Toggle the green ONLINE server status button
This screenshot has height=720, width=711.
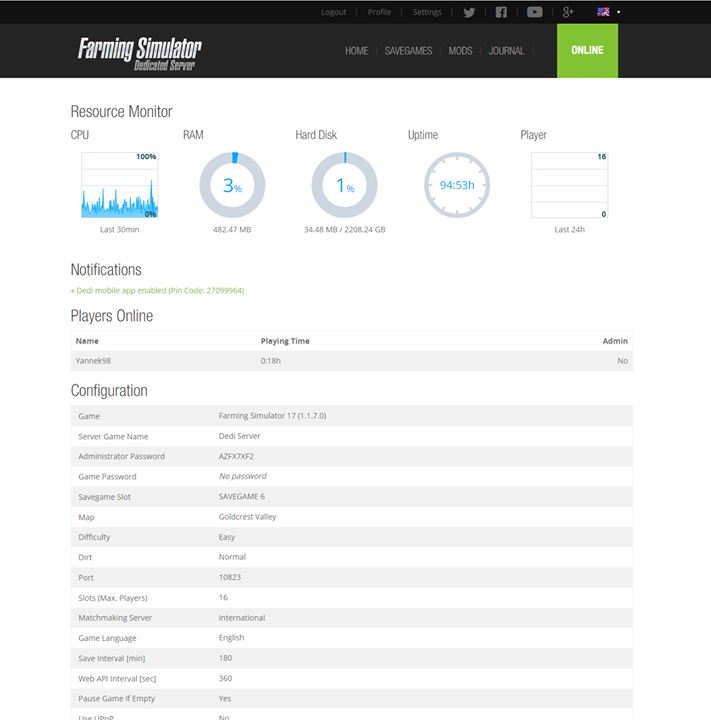click(587, 51)
